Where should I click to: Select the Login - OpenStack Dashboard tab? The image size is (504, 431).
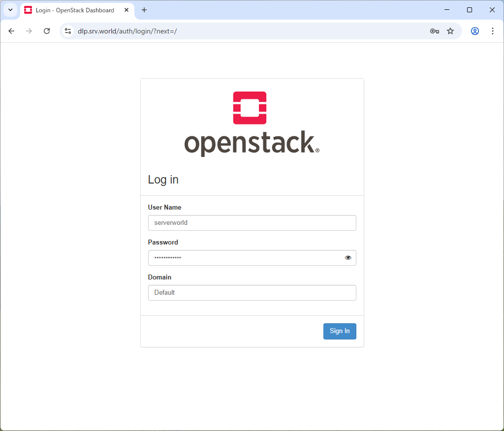(74, 10)
